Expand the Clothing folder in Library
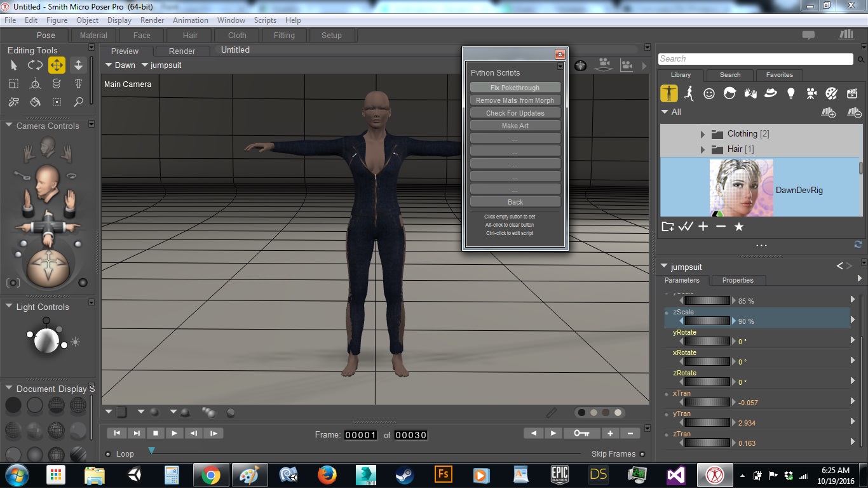This screenshot has width=868, height=503. [703, 134]
